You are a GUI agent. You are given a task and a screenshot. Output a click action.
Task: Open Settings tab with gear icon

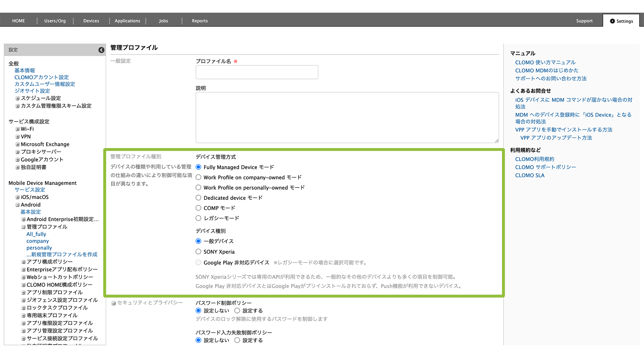coord(621,21)
